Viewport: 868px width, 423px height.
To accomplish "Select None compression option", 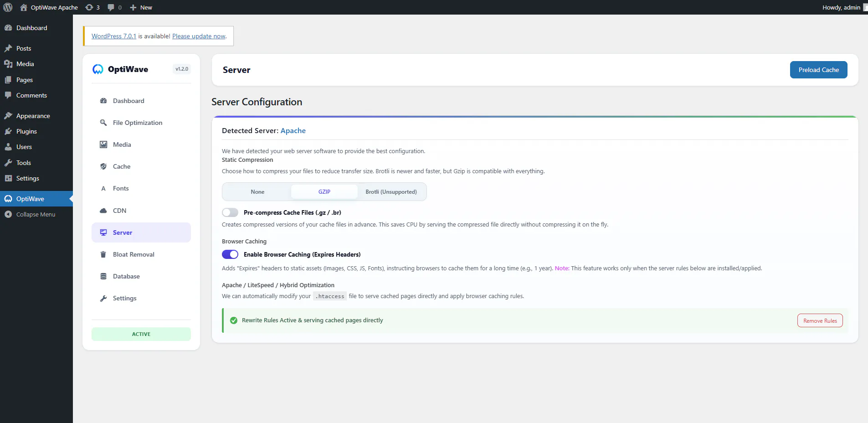I will 257,192.
